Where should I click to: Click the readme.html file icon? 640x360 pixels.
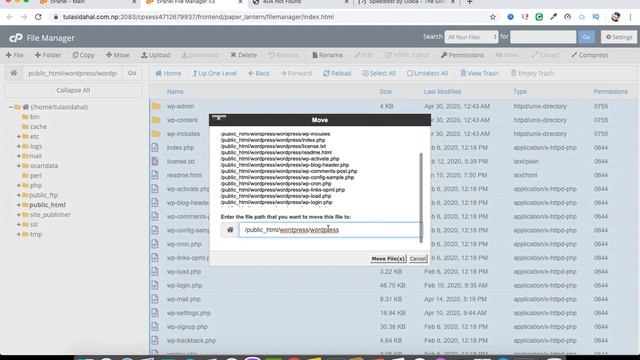(155, 175)
